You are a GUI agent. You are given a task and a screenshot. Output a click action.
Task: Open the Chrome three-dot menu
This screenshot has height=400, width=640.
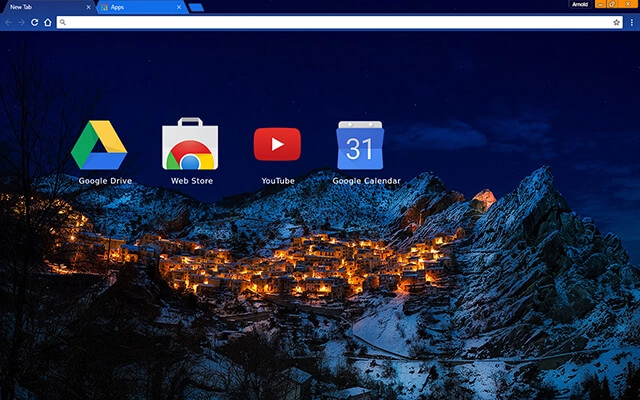(631, 22)
